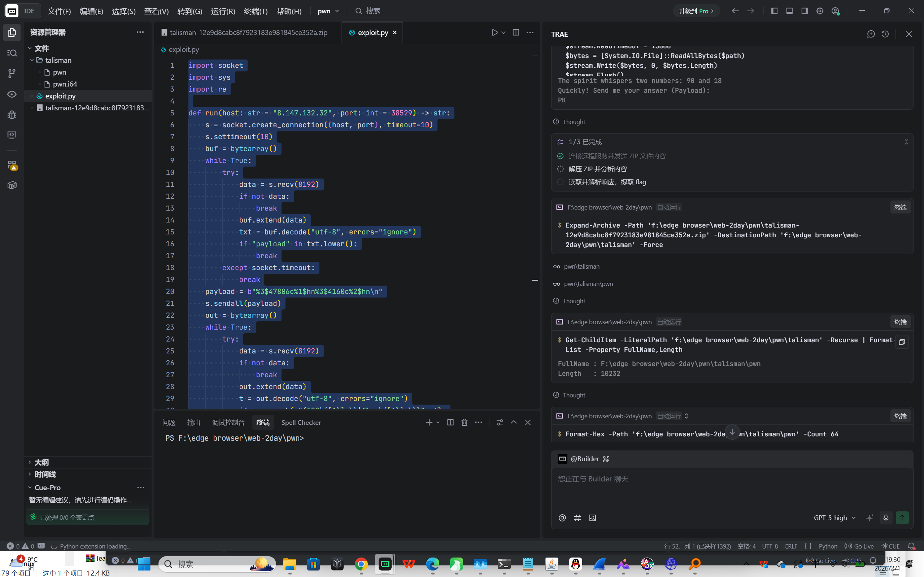Kill terminal with trash icon
924x577 pixels.
tap(464, 422)
